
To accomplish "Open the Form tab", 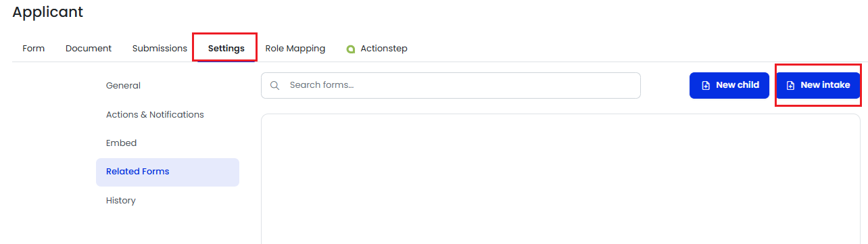I will (34, 48).
